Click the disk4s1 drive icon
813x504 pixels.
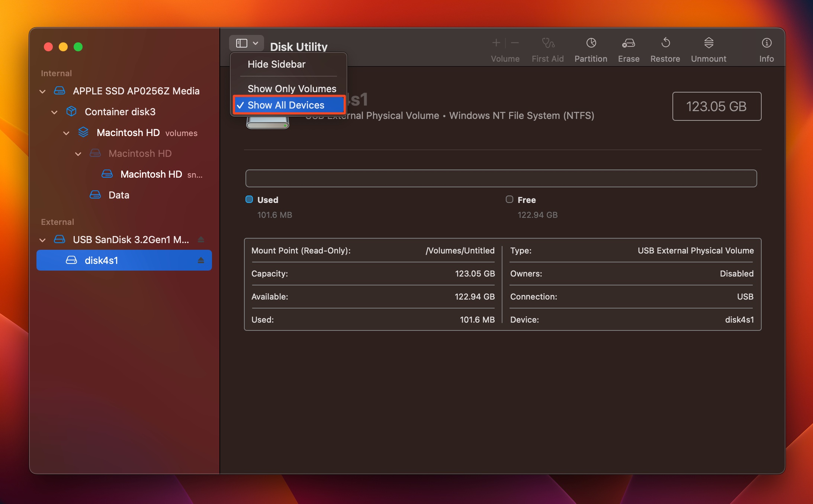tap(71, 260)
